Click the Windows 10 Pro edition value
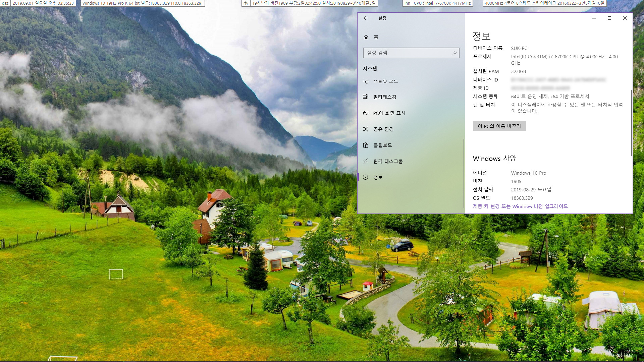This screenshot has width=644, height=362. point(528,173)
